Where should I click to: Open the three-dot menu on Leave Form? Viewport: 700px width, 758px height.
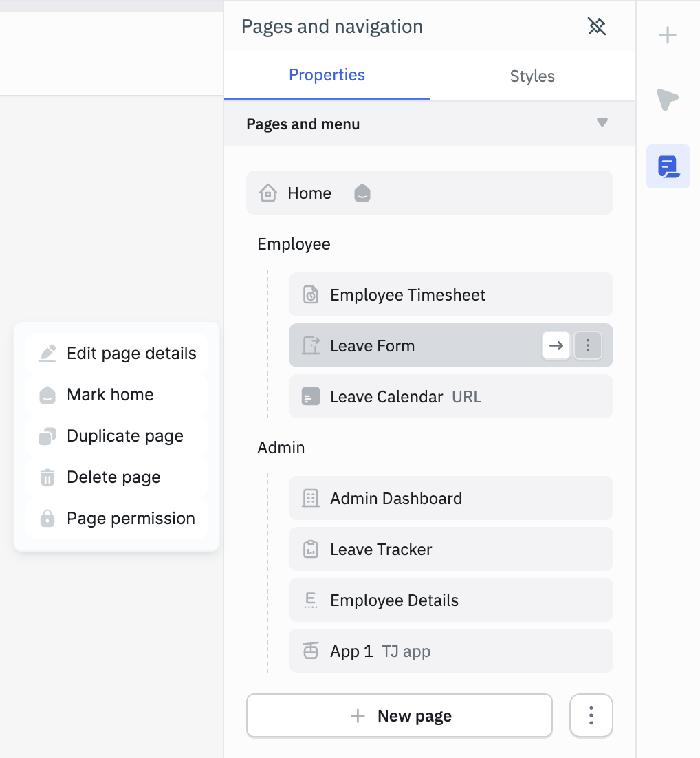pyautogui.click(x=588, y=345)
